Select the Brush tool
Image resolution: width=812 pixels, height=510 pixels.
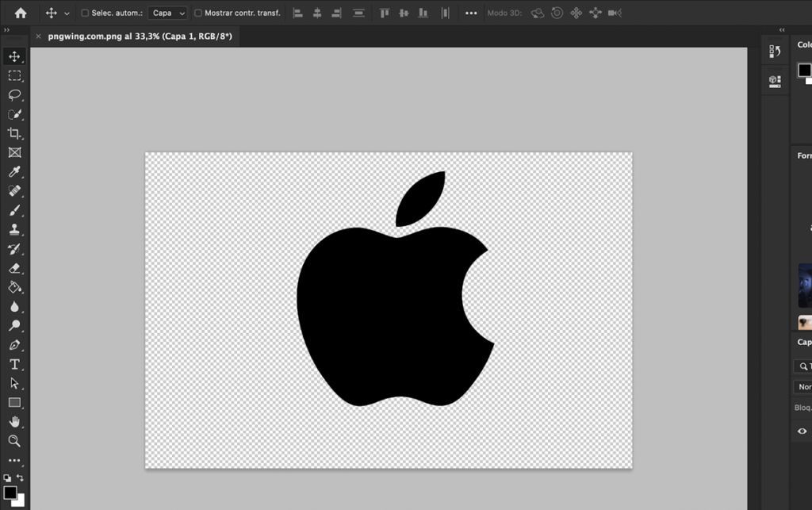[14, 210]
